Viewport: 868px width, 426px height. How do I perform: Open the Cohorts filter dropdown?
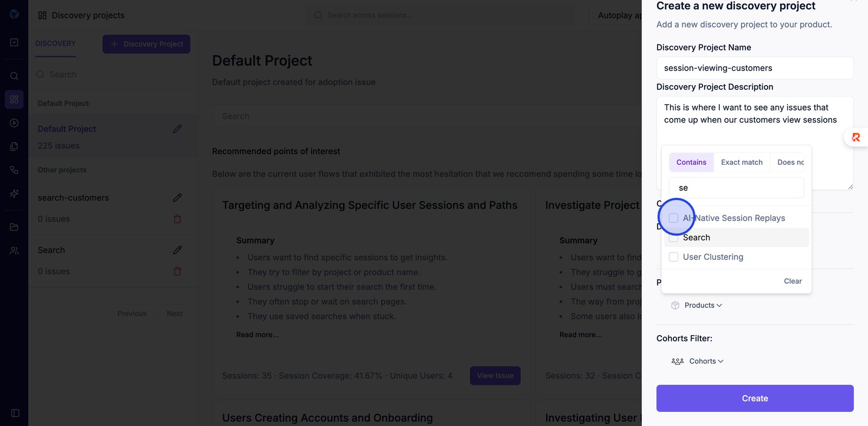(706, 361)
